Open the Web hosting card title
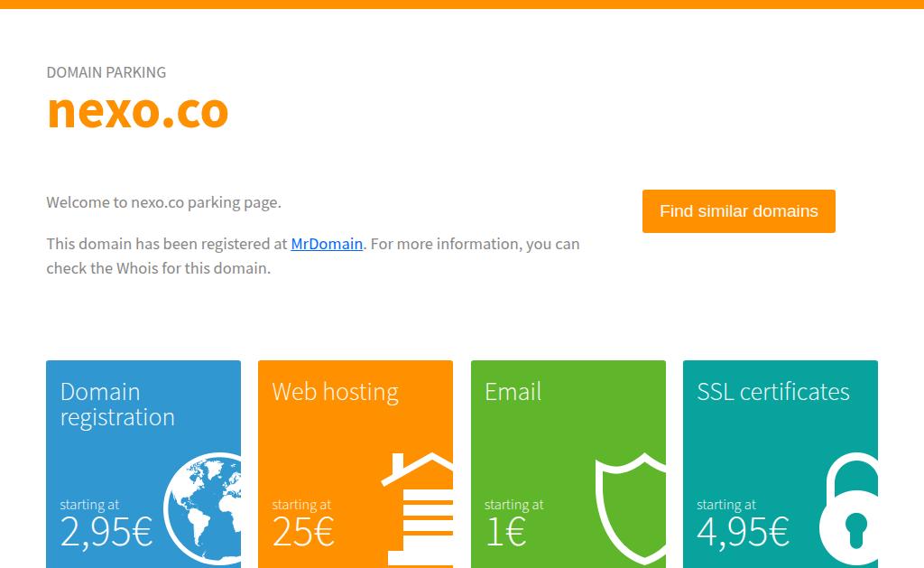 [x=336, y=392]
